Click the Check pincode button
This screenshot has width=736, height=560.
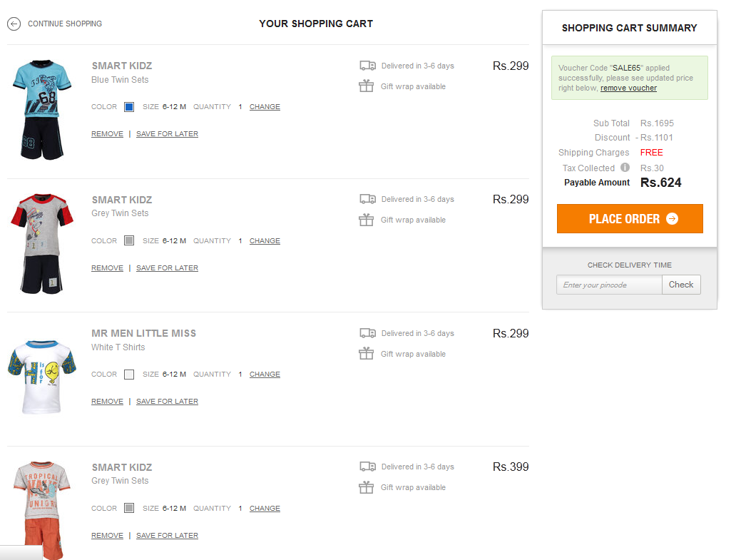[x=681, y=285]
